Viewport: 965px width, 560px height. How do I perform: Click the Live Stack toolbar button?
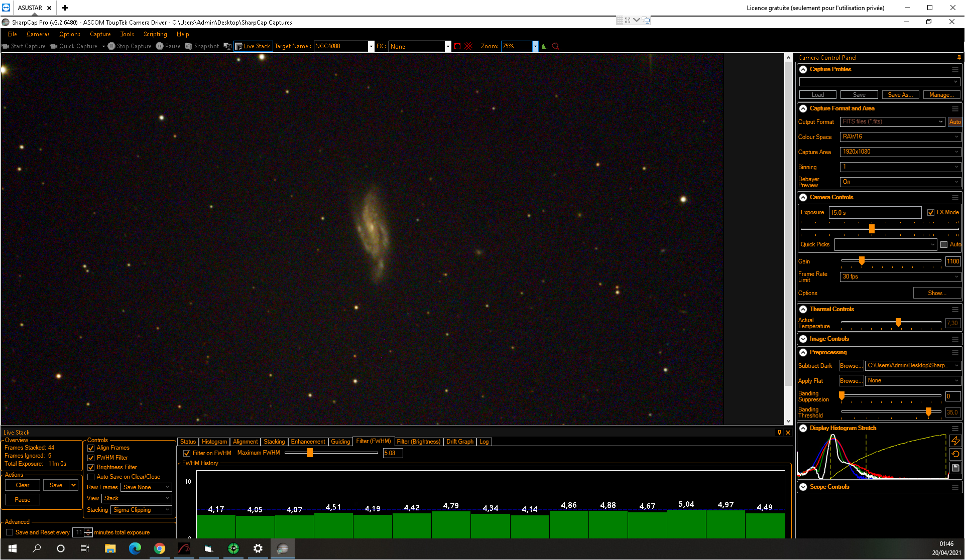point(253,46)
